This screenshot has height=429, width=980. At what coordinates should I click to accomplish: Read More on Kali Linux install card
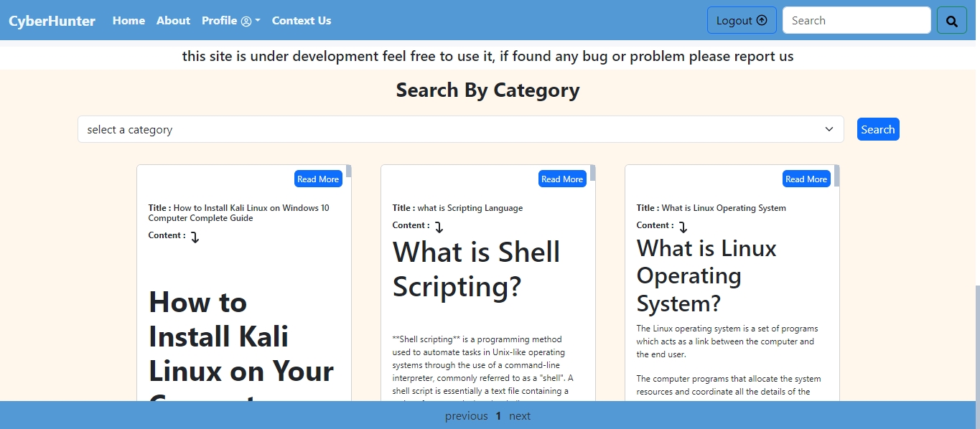[318, 179]
